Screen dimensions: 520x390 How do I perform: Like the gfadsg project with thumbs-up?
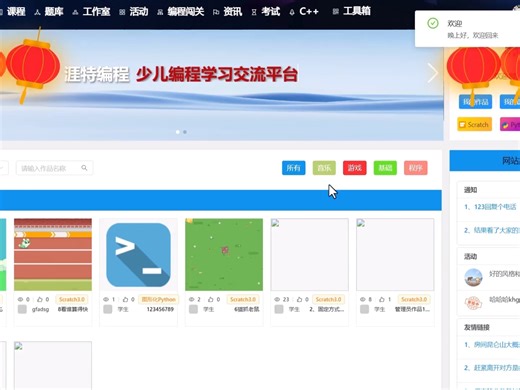40,299
